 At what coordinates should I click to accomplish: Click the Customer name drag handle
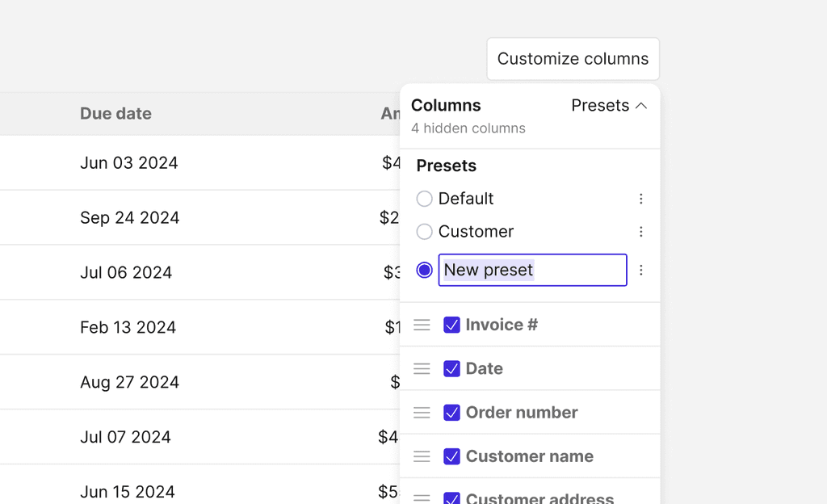pos(422,456)
